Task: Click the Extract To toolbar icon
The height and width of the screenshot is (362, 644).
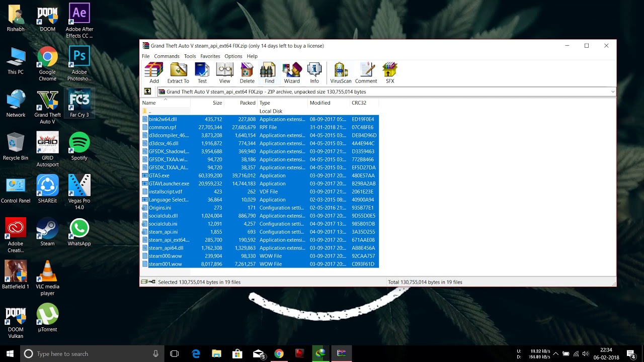Action: [178, 73]
